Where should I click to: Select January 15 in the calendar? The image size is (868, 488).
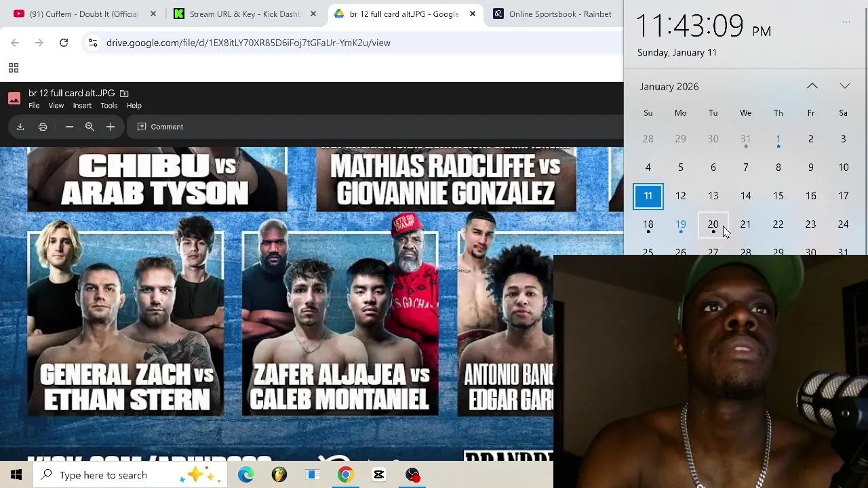point(778,196)
